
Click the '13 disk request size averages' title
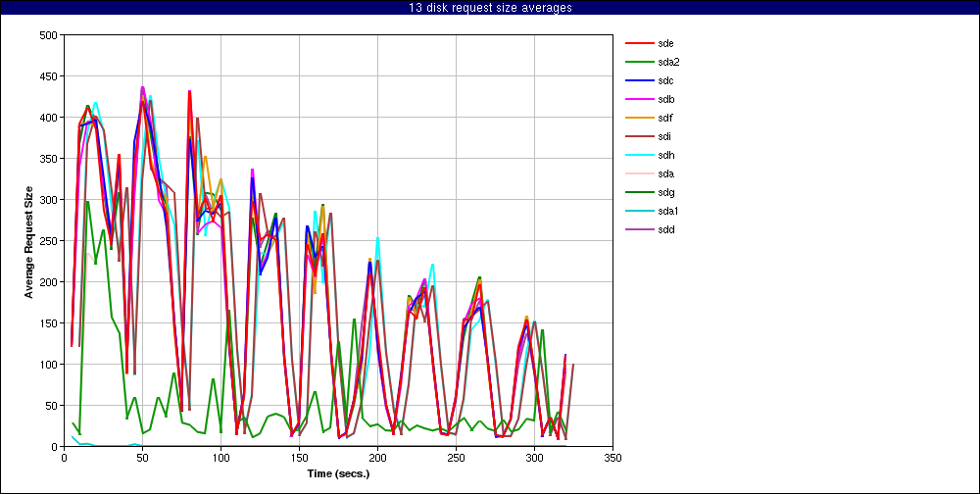(490, 8)
